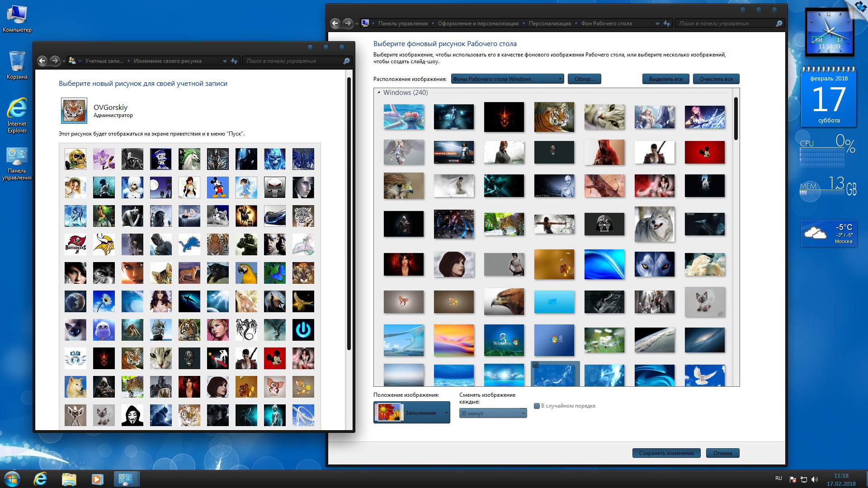Click the Save changes button
This screenshot has height=488, width=868.
[666, 453]
